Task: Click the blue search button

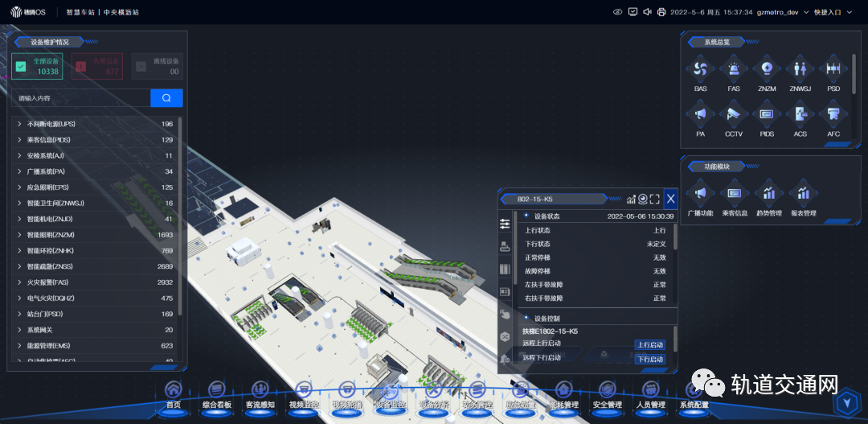Action: (166, 98)
